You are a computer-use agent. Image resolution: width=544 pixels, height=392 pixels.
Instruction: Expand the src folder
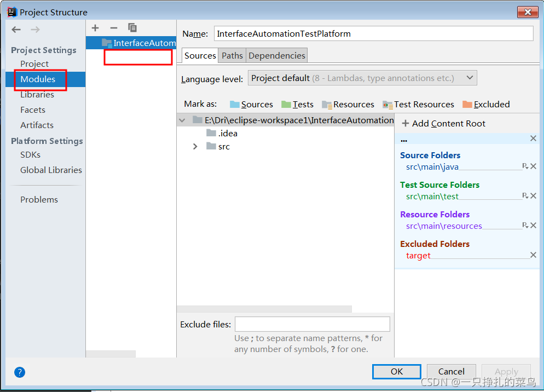pos(195,147)
